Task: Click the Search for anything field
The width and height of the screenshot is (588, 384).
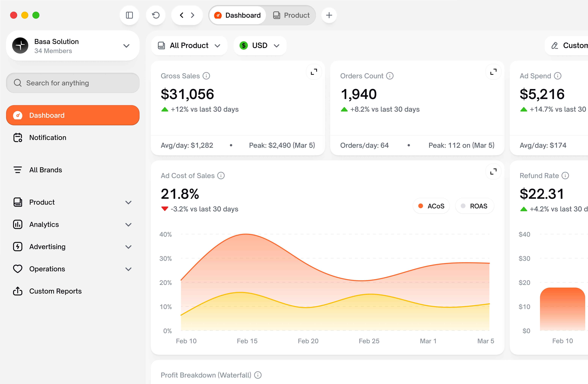Action: coord(73,83)
